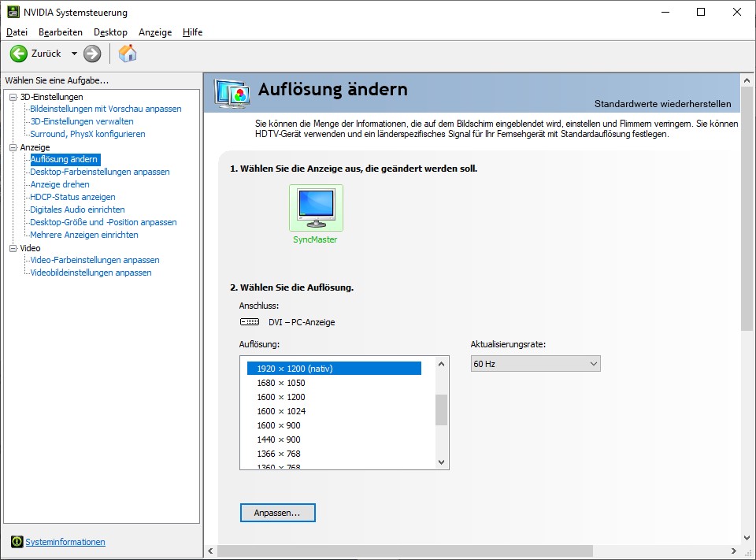
Task: Select resolution 1600 × 1024
Action: tap(334, 411)
